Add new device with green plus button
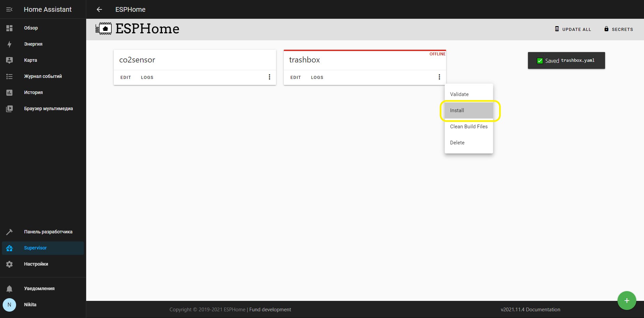644x318 pixels. (x=627, y=301)
